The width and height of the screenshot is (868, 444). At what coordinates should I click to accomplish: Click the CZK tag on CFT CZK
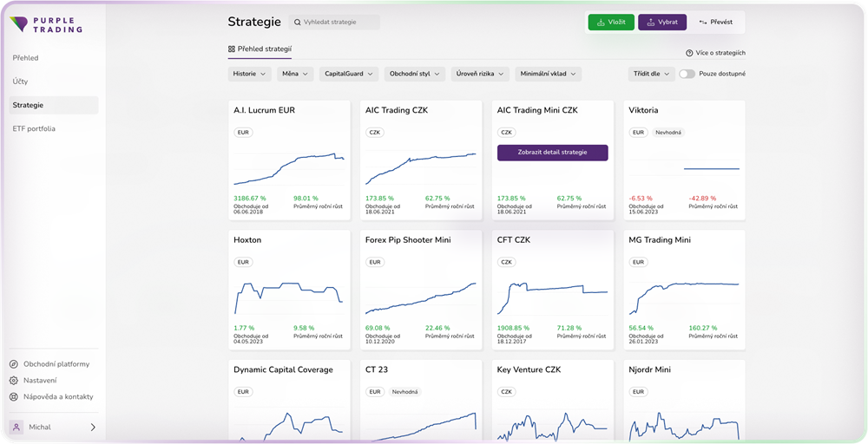pos(507,262)
